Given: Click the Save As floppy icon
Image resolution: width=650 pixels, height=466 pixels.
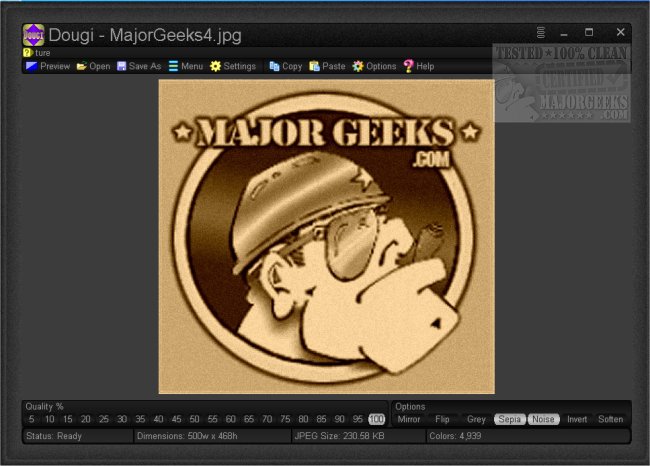Looking at the screenshot, I should [x=121, y=66].
